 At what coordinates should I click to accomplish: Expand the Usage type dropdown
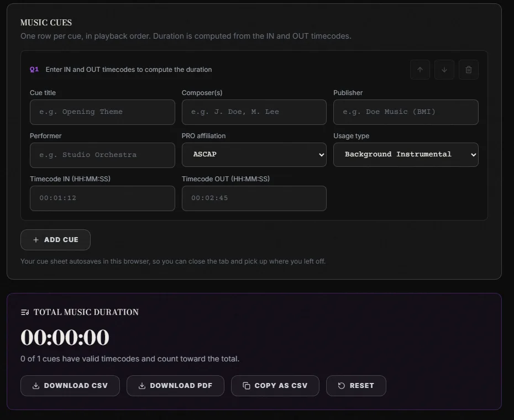tap(406, 154)
